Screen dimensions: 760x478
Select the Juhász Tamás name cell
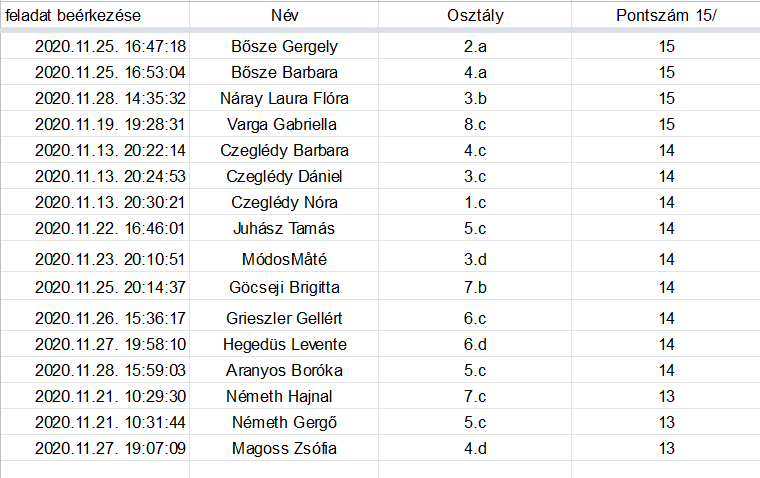click(284, 228)
